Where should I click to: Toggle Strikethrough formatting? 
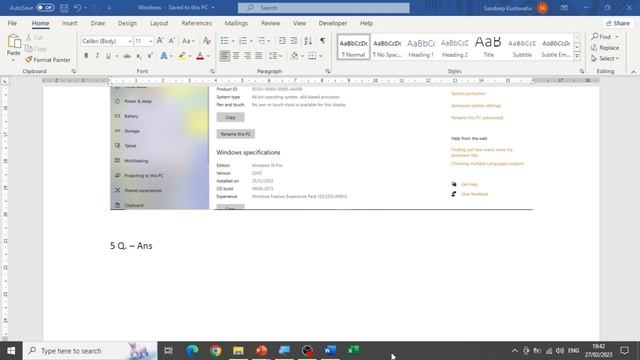coord(127,56)
